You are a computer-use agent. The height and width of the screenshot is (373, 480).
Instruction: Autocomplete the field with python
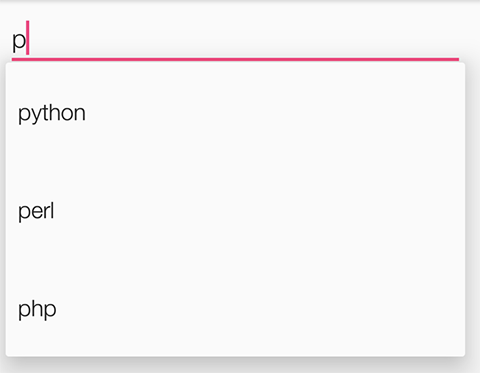(235, 112)
